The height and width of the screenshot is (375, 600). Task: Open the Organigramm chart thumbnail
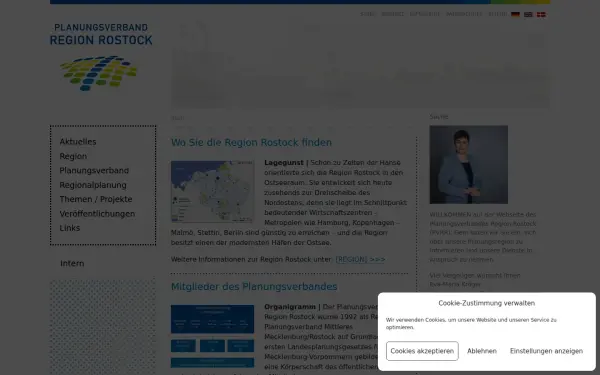212,336
